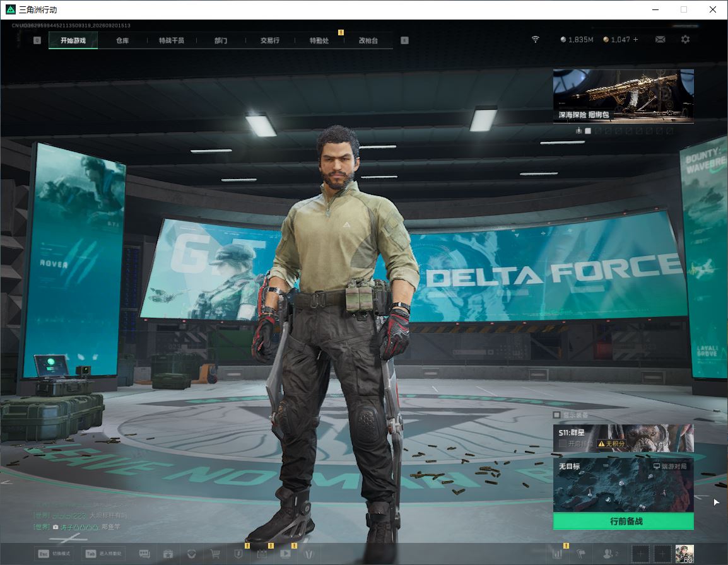The image size is (728, 565).
Task: Switch to the 改枪台 tab
Action: pos(368,40)
